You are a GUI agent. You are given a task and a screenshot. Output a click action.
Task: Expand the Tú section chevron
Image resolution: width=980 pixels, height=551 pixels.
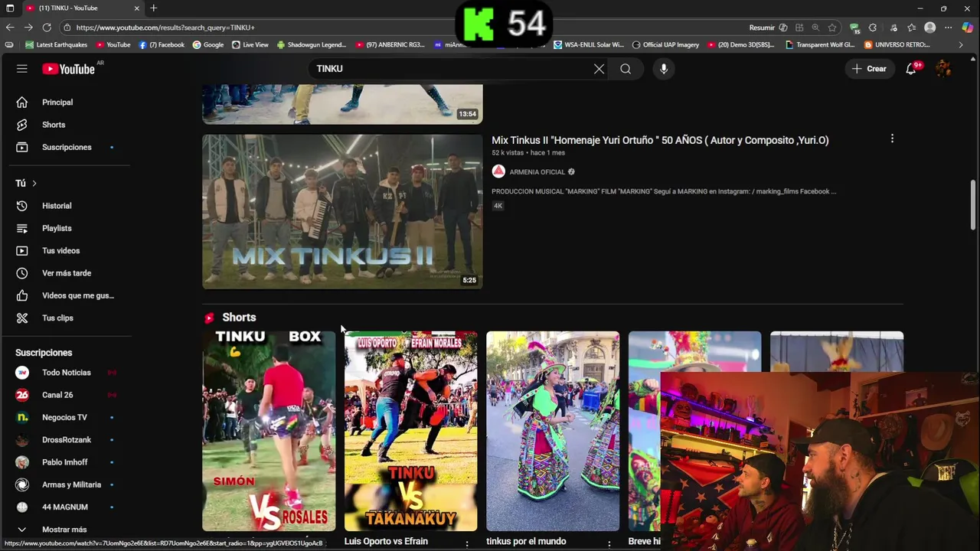[x=34, y=184]
